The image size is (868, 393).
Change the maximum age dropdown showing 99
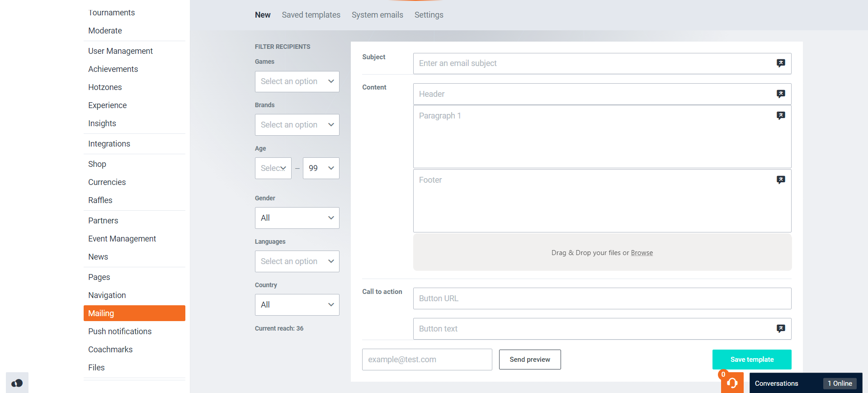point(321,168)
